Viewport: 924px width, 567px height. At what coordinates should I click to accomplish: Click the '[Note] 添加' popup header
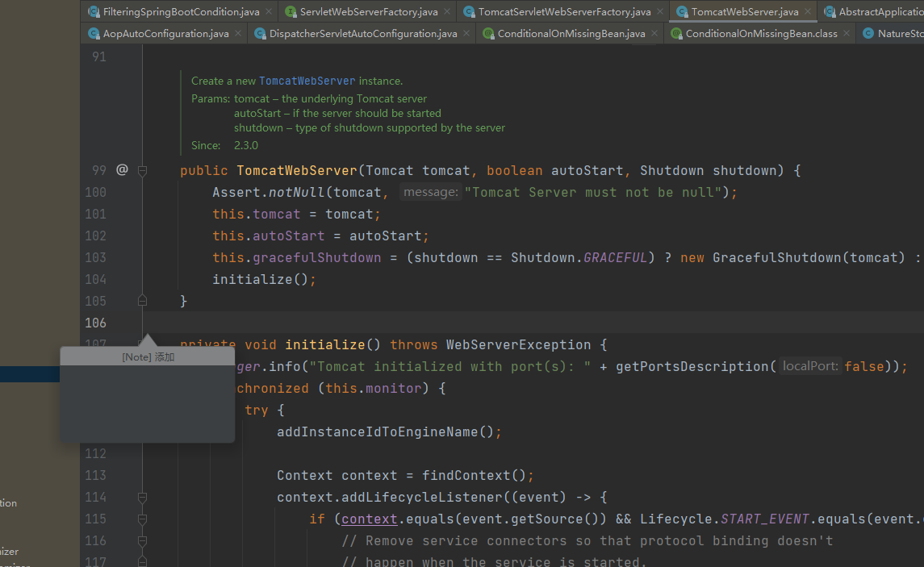coord(148,356)
